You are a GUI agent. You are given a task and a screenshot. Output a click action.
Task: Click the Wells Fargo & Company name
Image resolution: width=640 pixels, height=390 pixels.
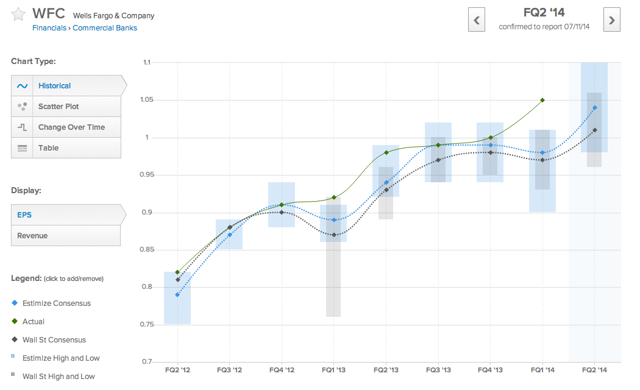[113, 16]
